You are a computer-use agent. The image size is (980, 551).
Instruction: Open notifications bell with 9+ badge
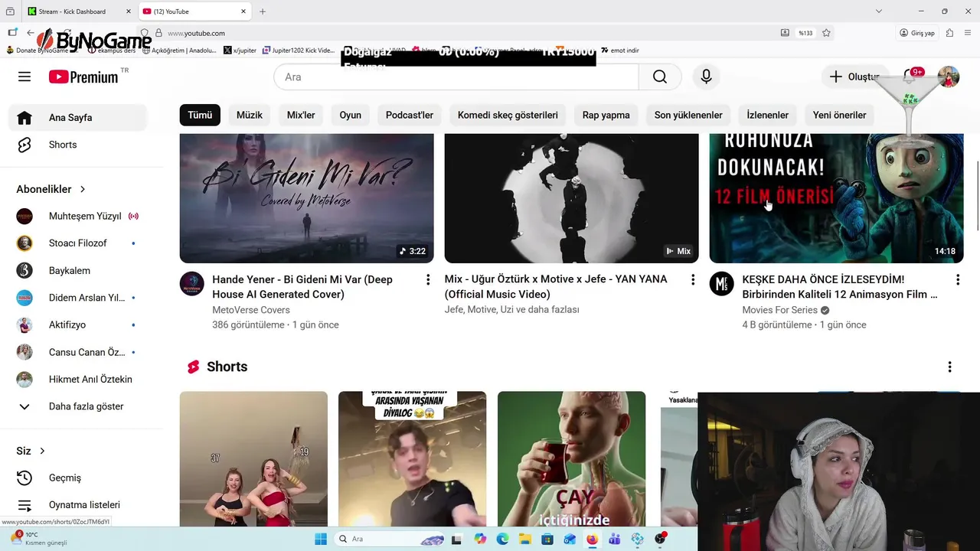[x=911, y=77]
